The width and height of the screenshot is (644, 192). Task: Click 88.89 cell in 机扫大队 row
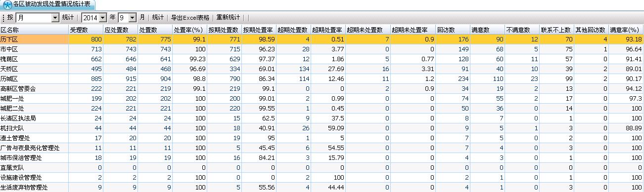tap(626, 128)
